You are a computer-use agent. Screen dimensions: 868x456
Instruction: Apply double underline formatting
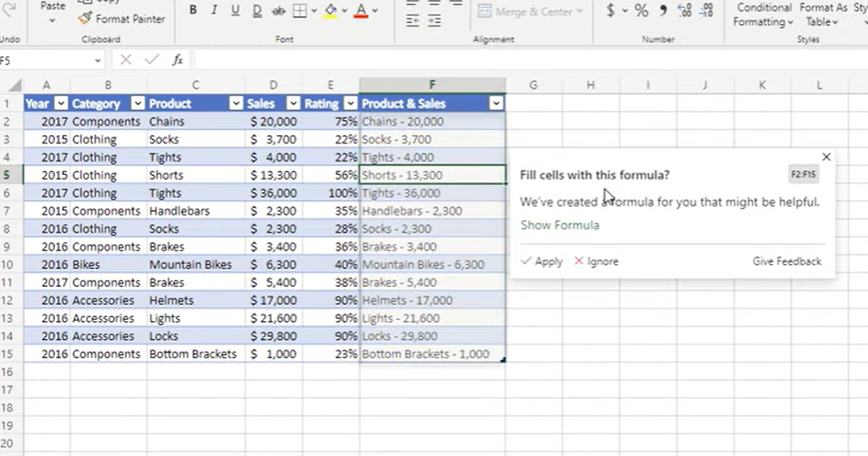pyautogui.click(x=257, y=10)
